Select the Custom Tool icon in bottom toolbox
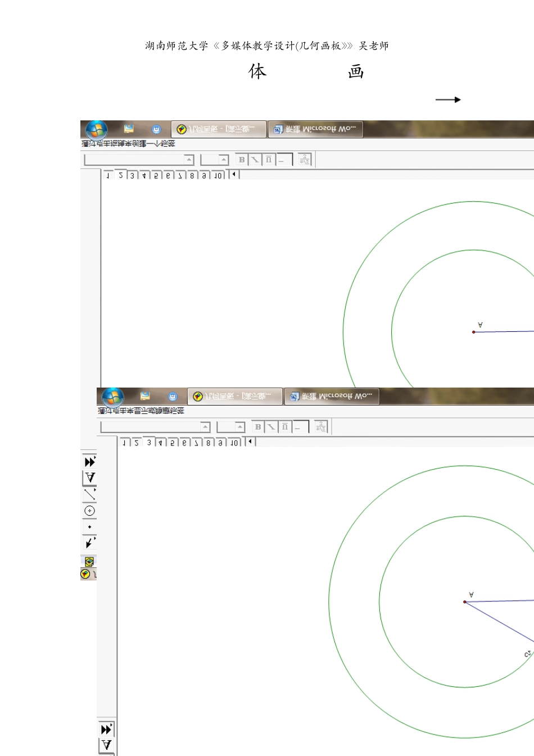 click(106, 730)
